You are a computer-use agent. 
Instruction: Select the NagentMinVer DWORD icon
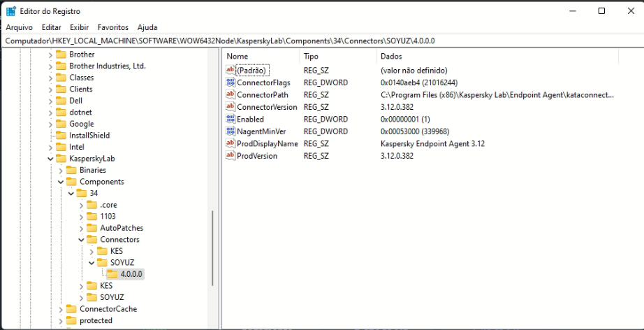pos(230,131)
